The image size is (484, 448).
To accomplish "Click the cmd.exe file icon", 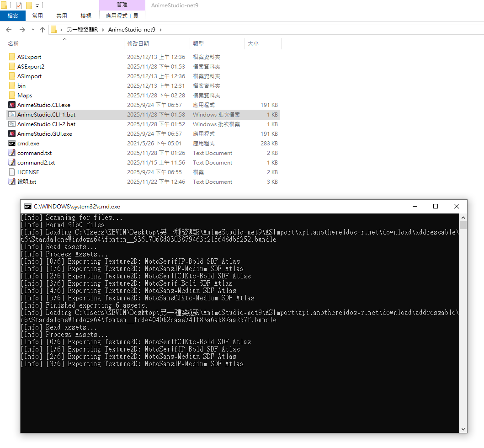I will 12,144.
